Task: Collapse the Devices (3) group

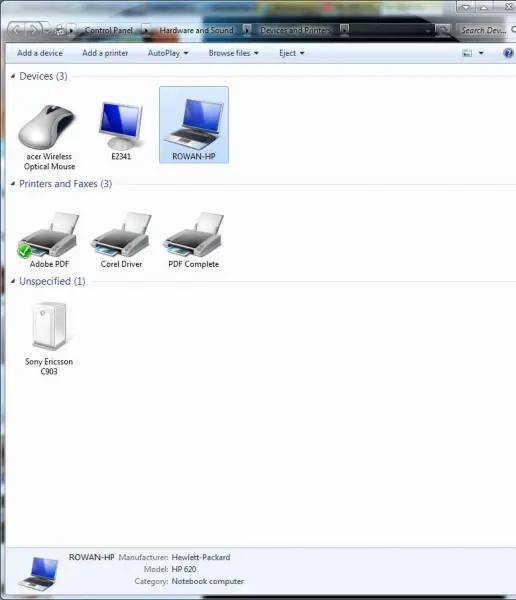Action: 13,76
